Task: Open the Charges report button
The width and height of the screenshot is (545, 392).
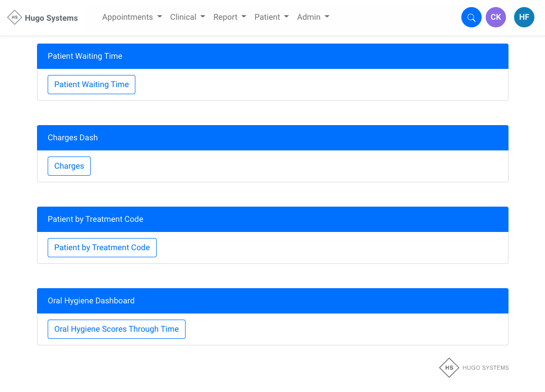Action: coord(69,166)
